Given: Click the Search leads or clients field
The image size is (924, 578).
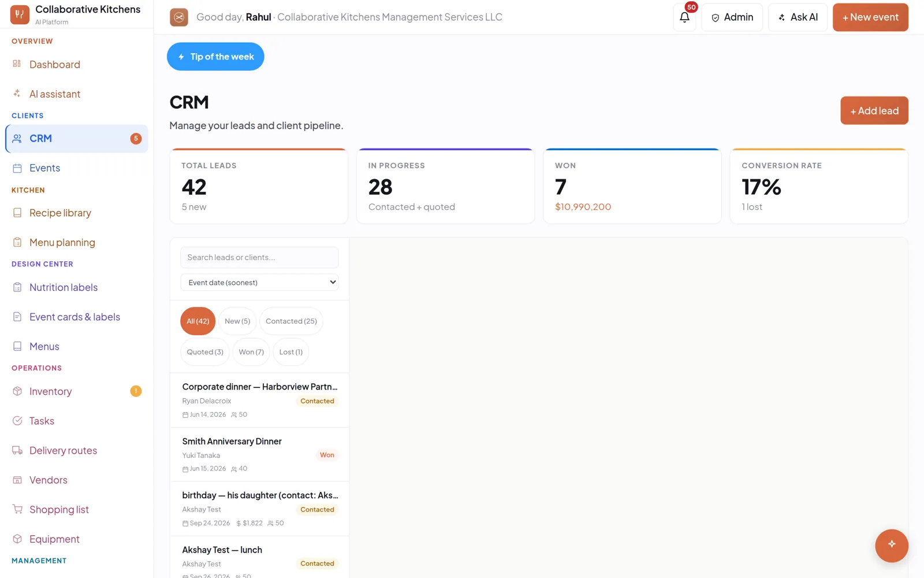Looking at the screenshot, I should [x=259, y=257].
